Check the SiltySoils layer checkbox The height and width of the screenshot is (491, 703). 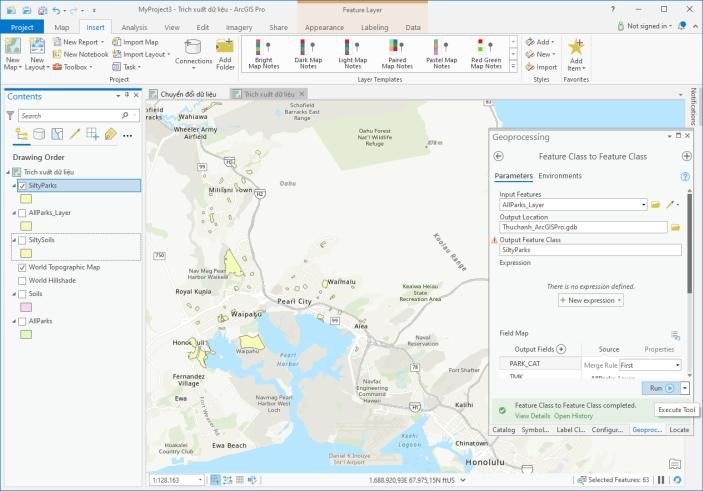tap(22, 240)
